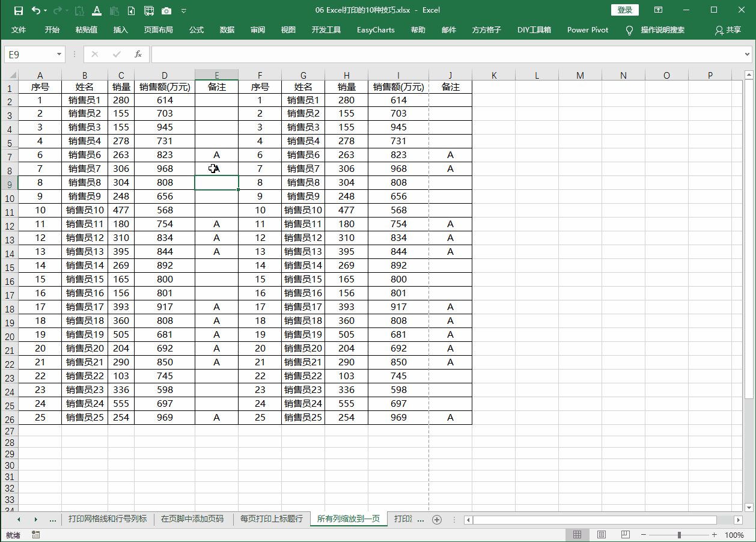Click the 备注 header in column J
This screenshot has height=542, width=756.
pos(450,87)
